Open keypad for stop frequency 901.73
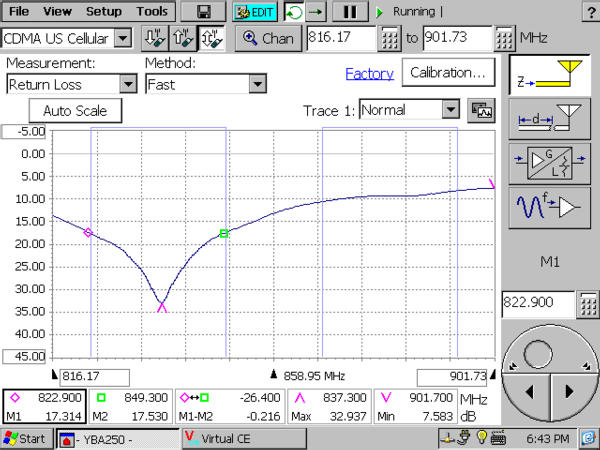 pyautogui.click(x=504, y=39)
